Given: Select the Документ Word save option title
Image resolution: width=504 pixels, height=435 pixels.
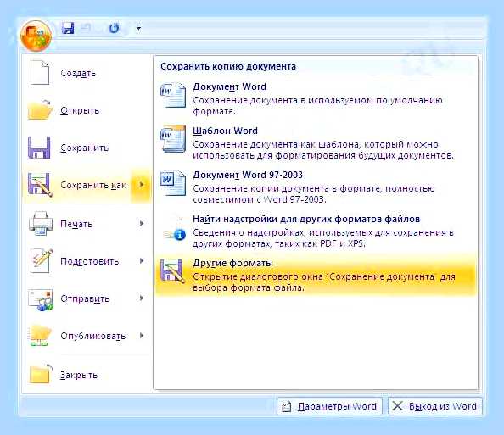Looking at the screenshot, I should 229,86.
